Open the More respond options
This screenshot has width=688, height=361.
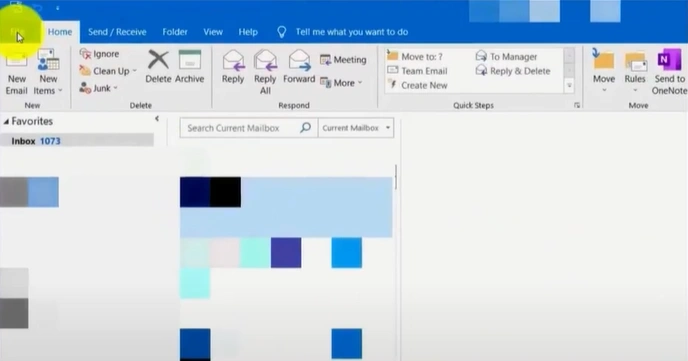click(x=341, y=82)
